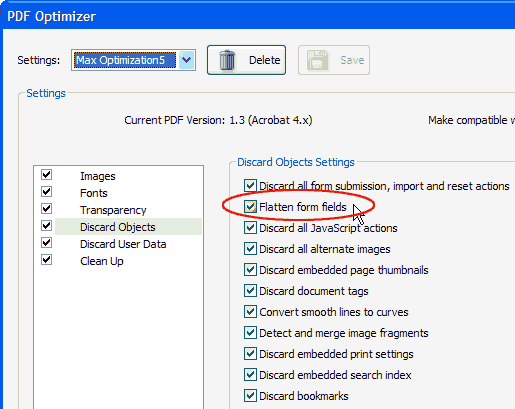The image size is (515, 409).
Task: Select the Clean Up panel entry
Action: (x=102, y=261)
